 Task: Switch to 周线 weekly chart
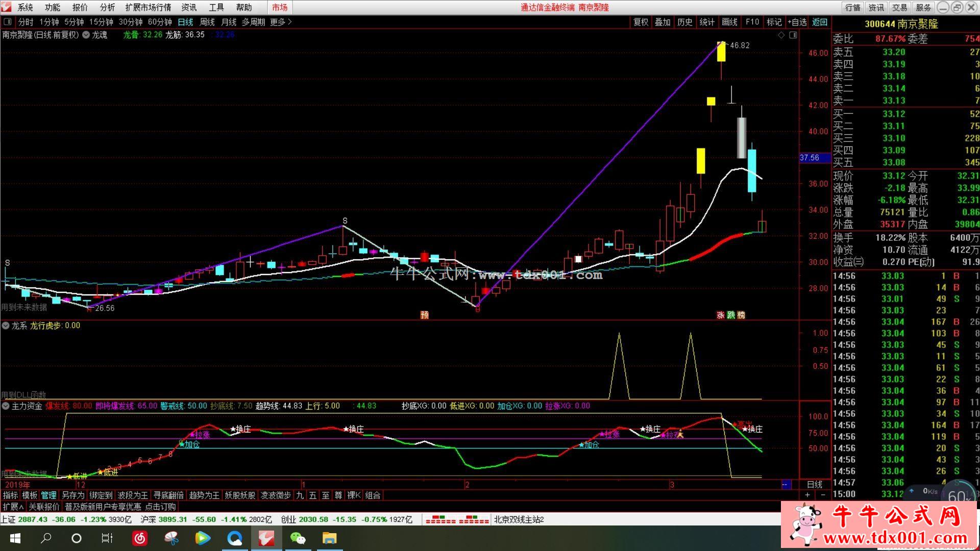tap(207, 22)
